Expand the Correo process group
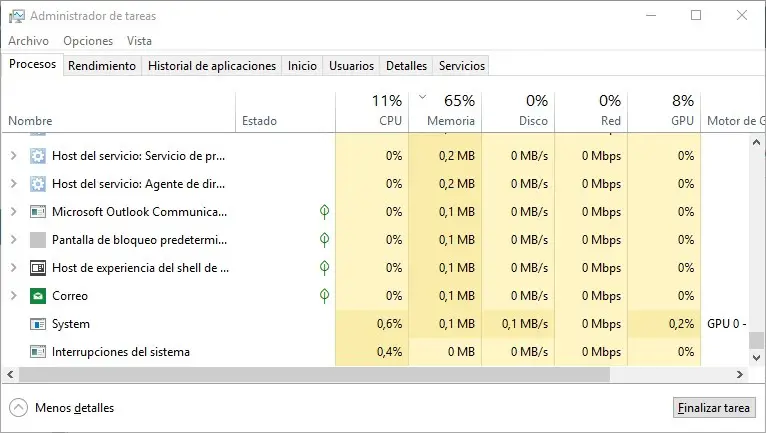Screen dimensions: 766x433 pos(13,296)
